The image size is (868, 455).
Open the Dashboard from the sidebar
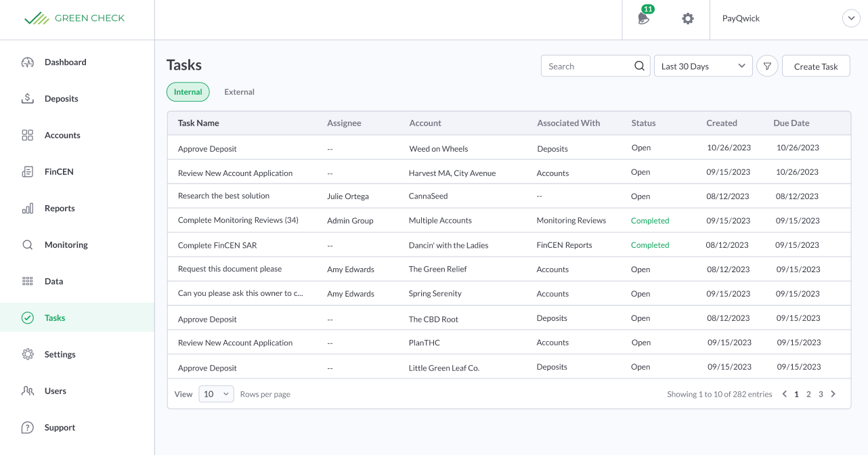(x=65, y=62)
